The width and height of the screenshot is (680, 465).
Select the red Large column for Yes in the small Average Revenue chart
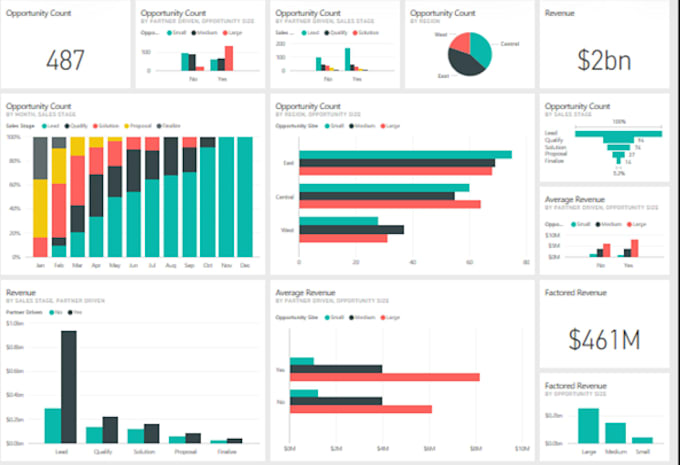(x=634, y=248)
